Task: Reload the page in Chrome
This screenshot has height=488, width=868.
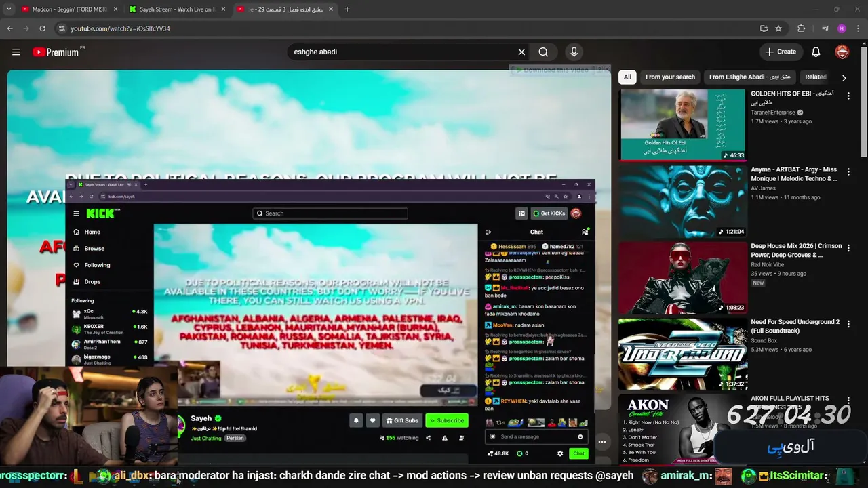Action: [x=42, y=28]
